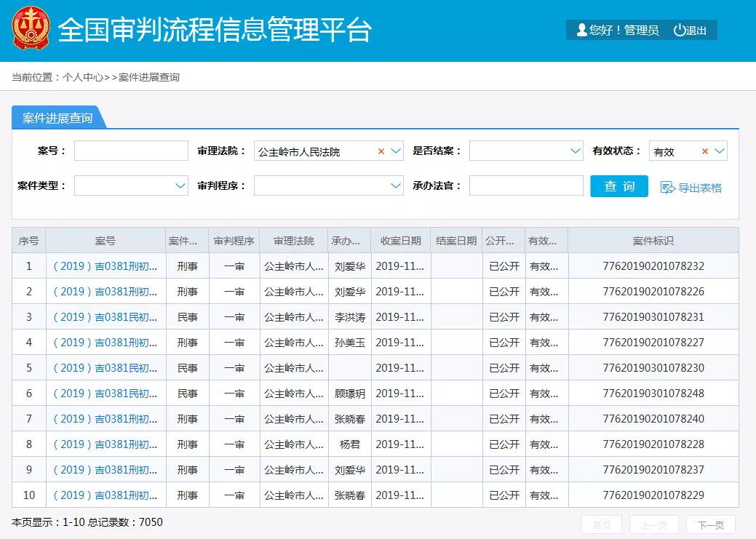This screenshot has width=756, height=539.
Task: Click the 结案日期 column header
Action: click(456, 241)
